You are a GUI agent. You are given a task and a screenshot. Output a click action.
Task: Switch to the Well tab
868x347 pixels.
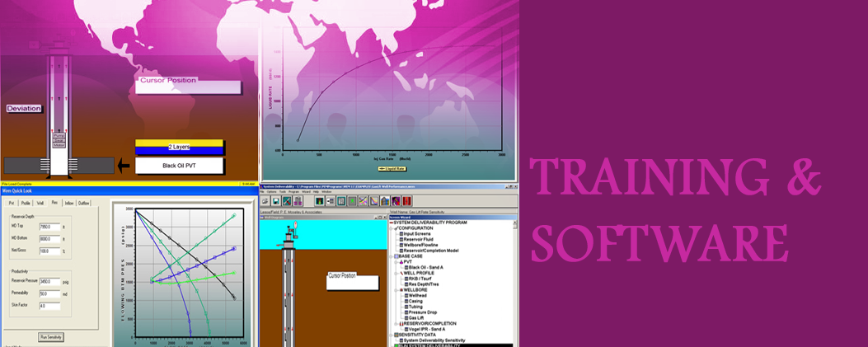tap(40, 203)
